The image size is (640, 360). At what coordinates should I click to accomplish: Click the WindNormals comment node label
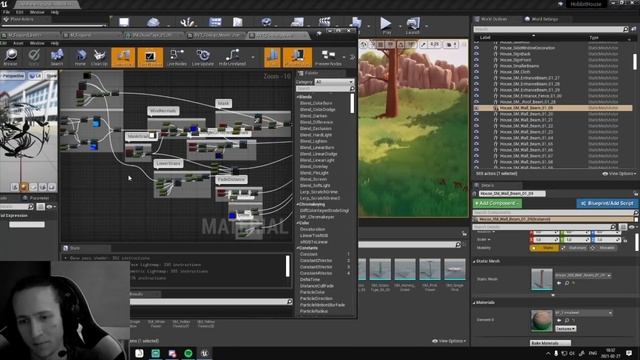pos(163,111)
